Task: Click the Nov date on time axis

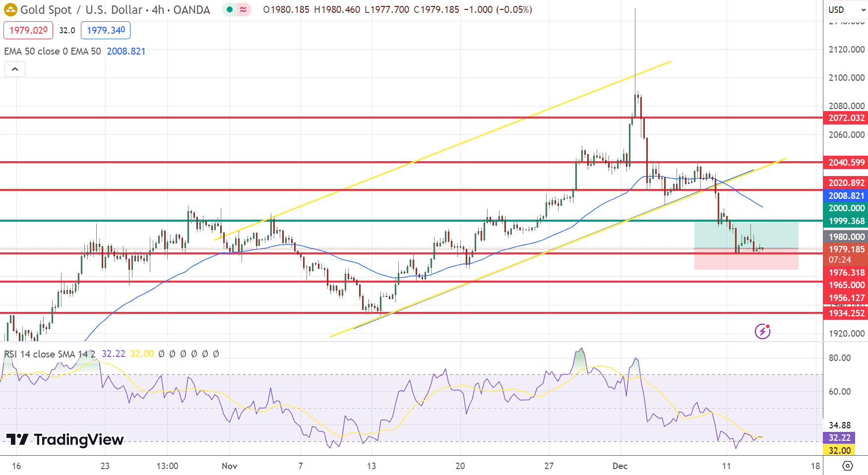Action: [229, 466]
